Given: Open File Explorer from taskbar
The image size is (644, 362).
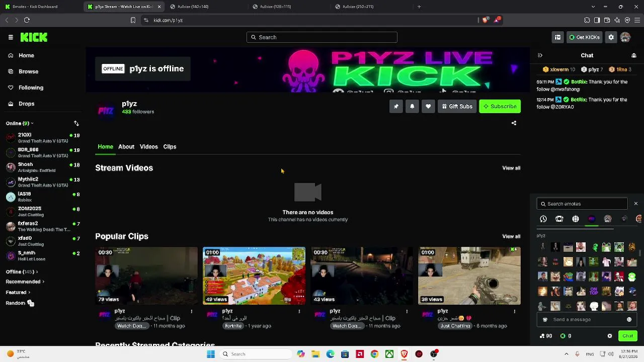Looking at the screenshot, I should coord(315,354).
